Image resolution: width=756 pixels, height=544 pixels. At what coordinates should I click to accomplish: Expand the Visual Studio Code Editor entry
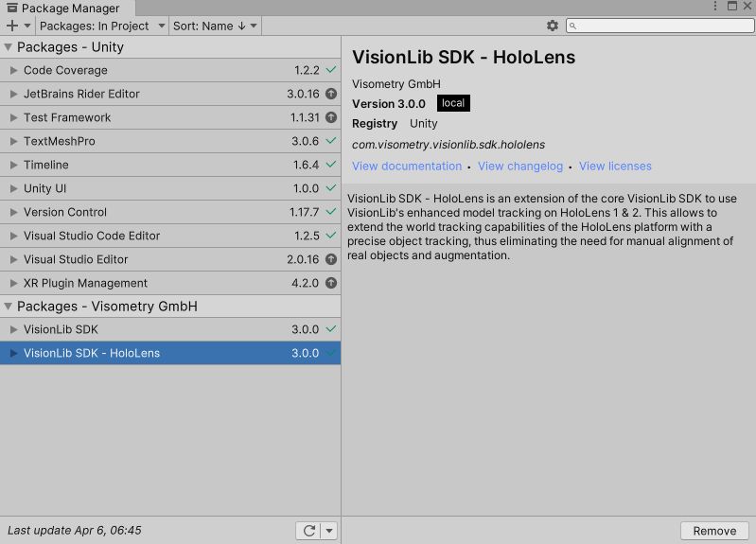(13, 236)
